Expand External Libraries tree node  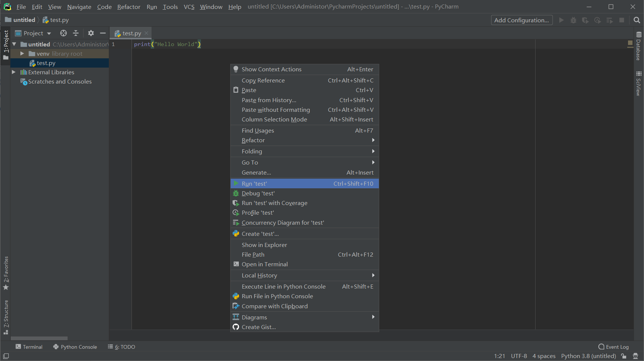(13, 72)
